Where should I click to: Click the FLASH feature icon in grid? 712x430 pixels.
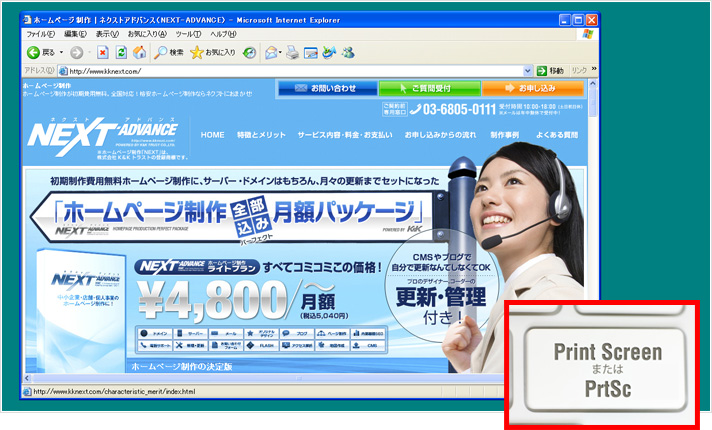point(262,346)
